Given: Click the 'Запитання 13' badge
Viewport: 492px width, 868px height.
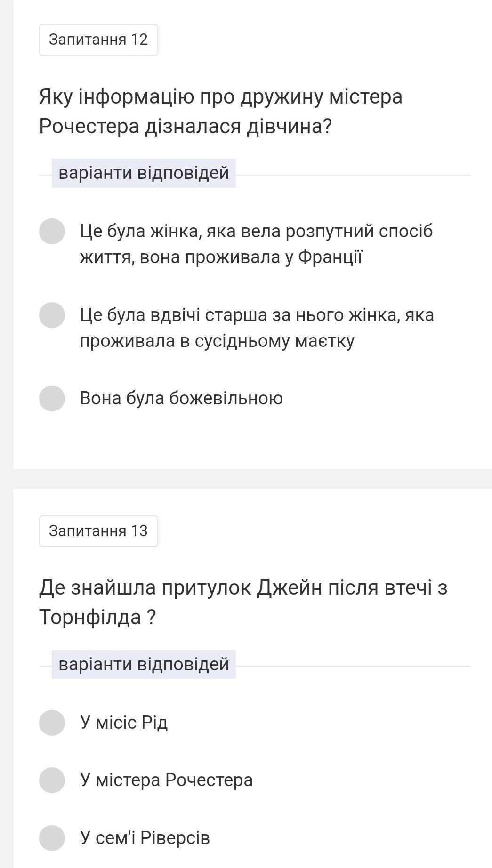Looking at the screenshot, I should click(98, 531).
